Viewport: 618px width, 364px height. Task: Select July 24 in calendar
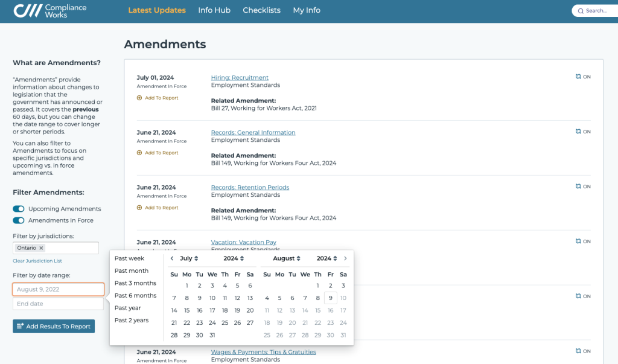(212, 322)
